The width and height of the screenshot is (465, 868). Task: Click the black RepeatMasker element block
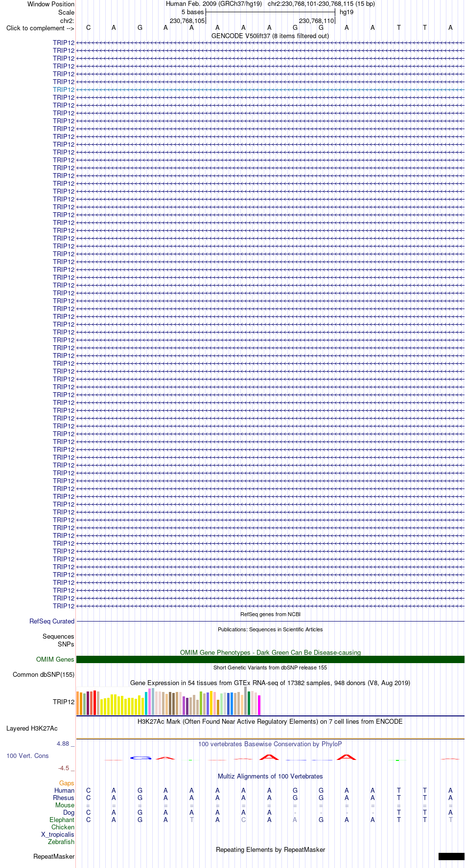point(451,856)
